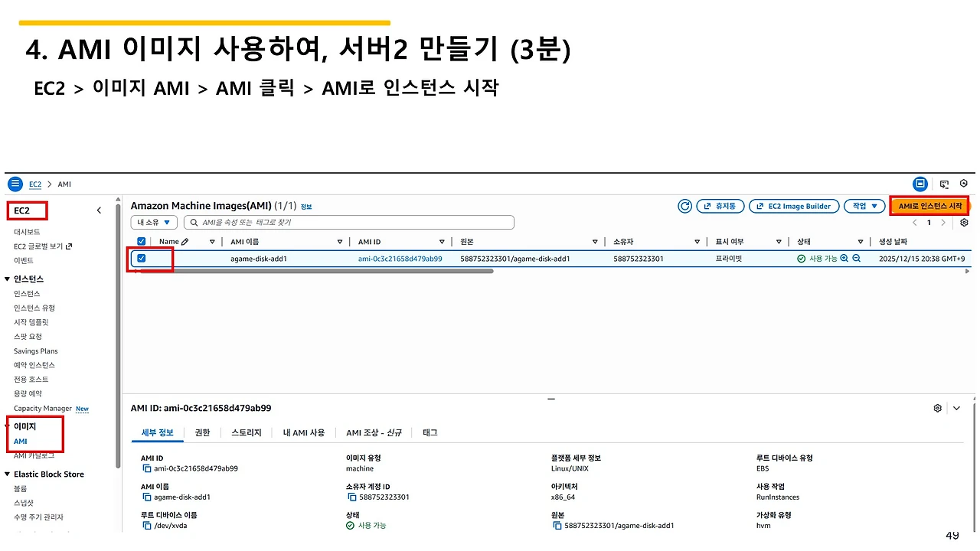Open the 내 소유 filter dropdown

(153, 222)
